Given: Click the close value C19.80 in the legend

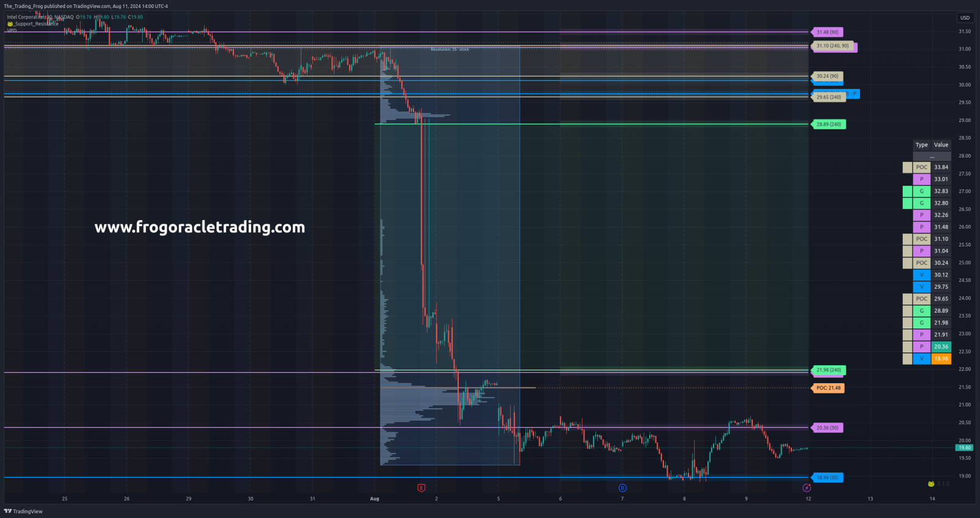Looking at the screenshot, I should (x=135, y=17).
